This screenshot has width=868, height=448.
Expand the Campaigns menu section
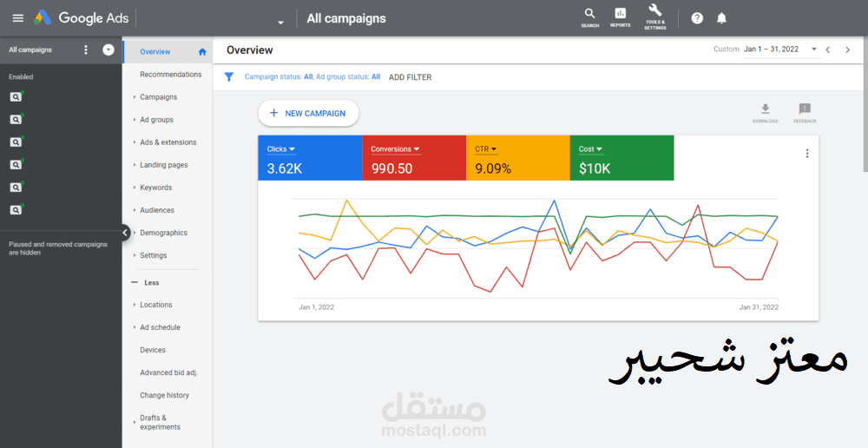pyautogui.click(x=135, y=97)
